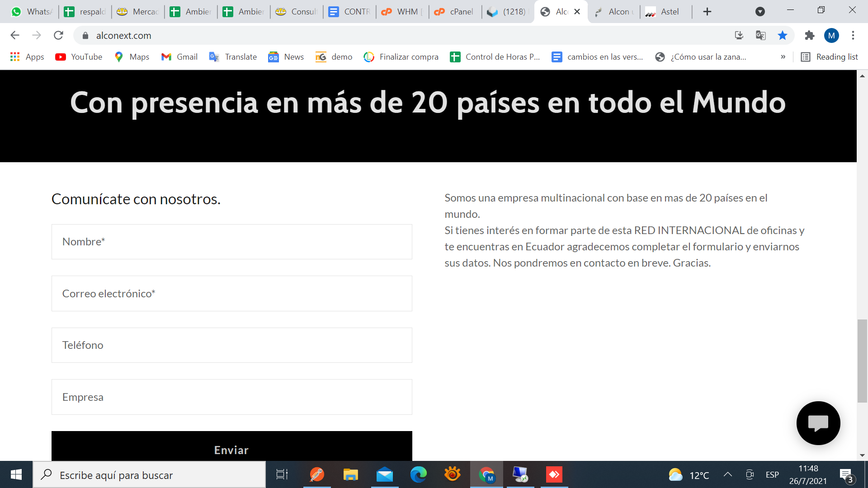Switch to the WHM tab
The image size is (868, 488).
[402, 12]
